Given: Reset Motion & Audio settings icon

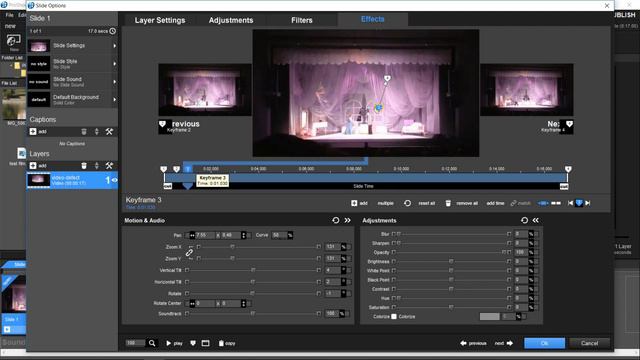Looking at the screenshot, I should pos(336,220).
